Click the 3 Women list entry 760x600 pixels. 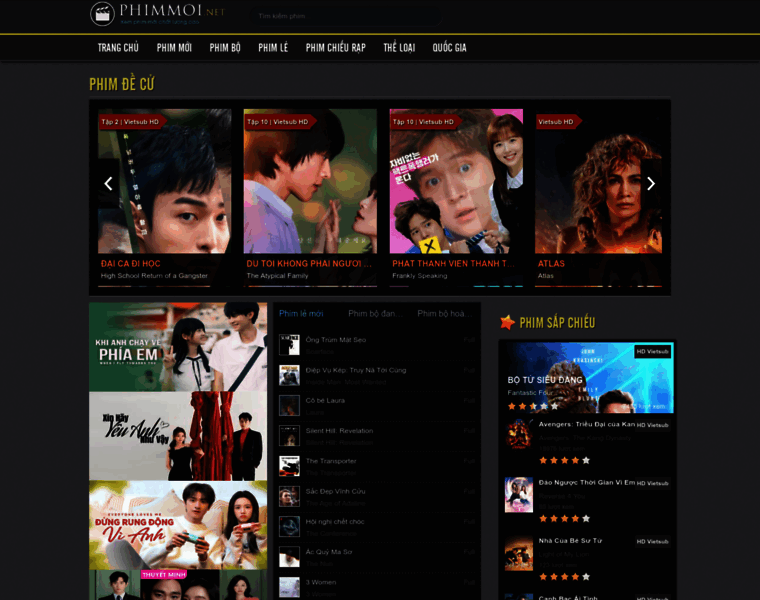tap(321, 582)
